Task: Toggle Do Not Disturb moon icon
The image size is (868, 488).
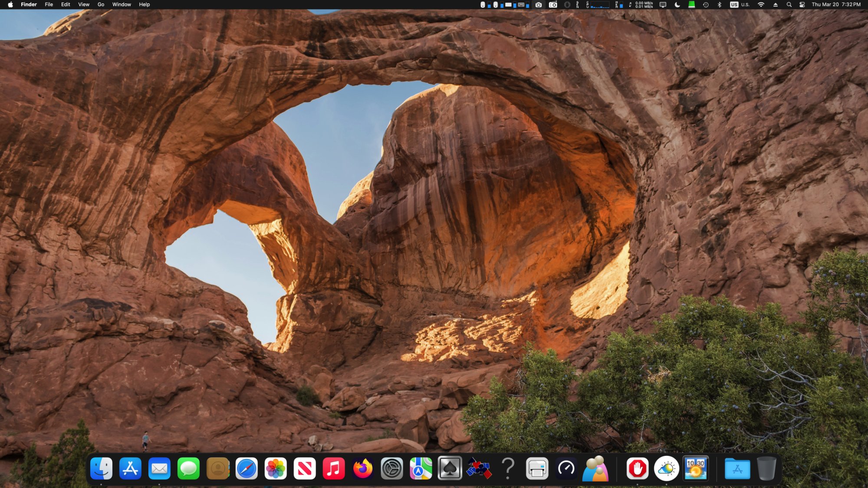Action: (677, 5)
